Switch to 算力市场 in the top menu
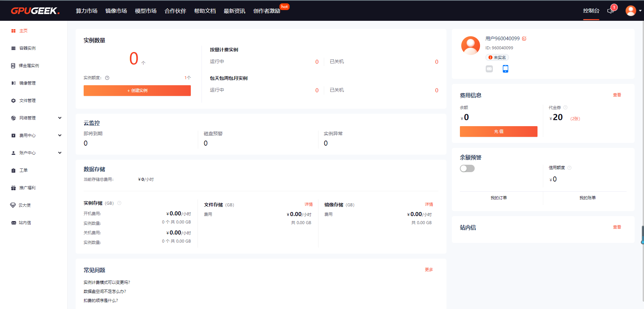 click(86, 11)
